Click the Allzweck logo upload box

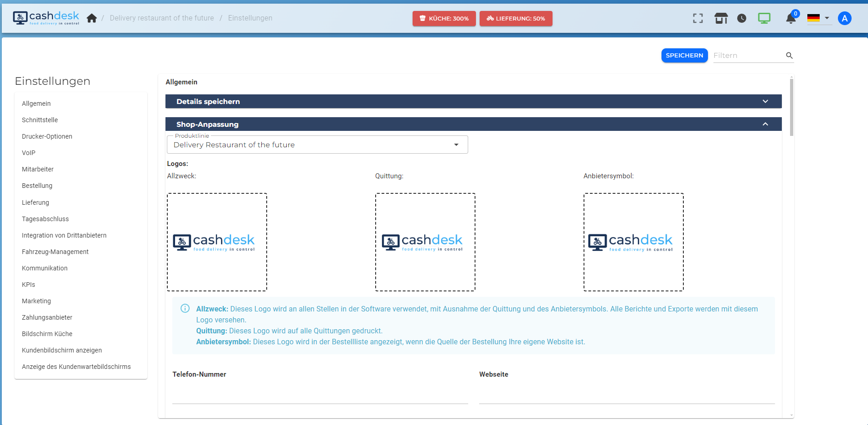pyautogui.click(x=217, y=242)
